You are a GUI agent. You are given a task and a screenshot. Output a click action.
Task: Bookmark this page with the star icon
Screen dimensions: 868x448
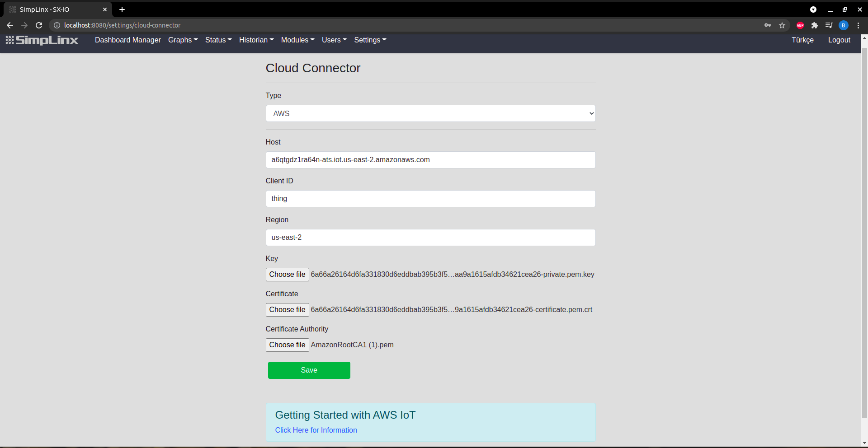tap(782, 25)
